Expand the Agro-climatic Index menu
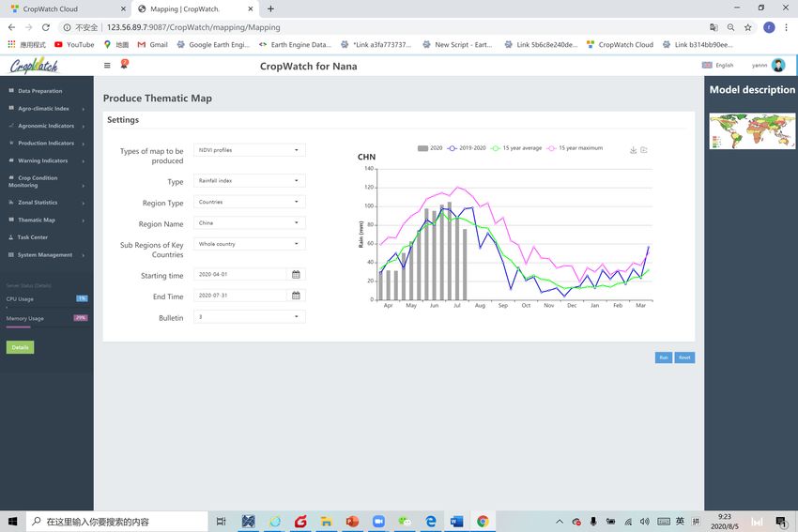 click(47, 108)
